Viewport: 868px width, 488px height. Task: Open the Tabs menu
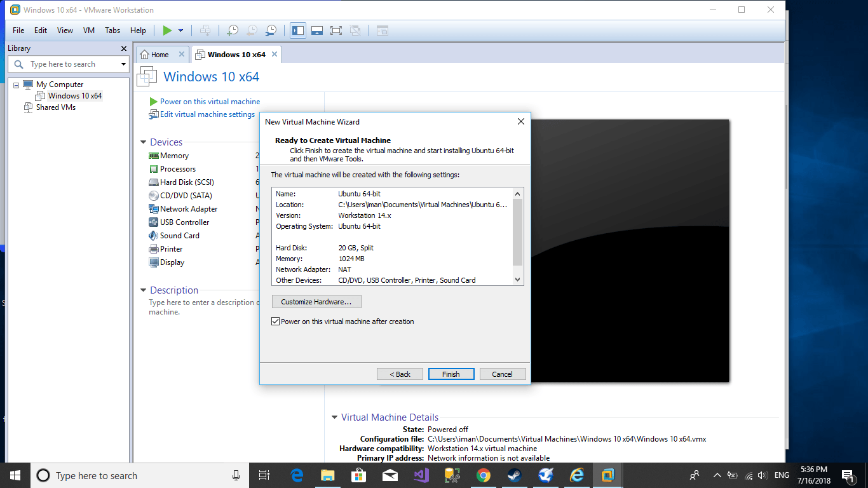pos(112,30)
